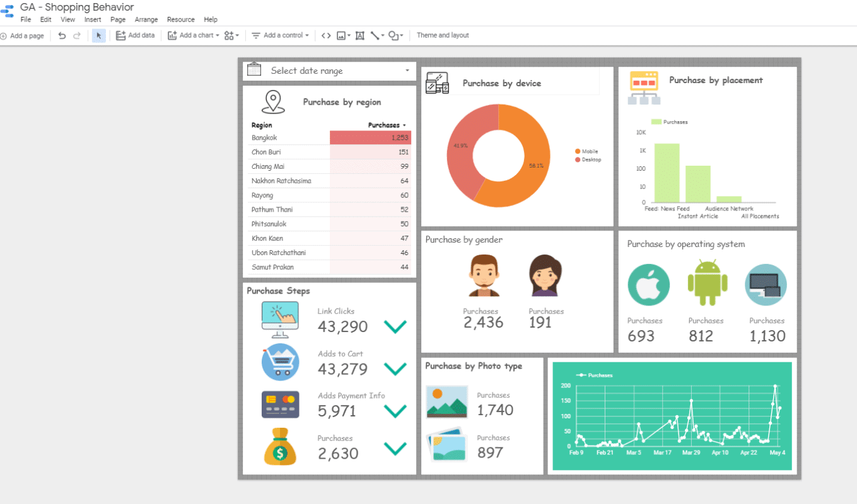The height and width of the screenshot is (504, 857).
Task: Open the embed code tool
Action: pos(325,35)
